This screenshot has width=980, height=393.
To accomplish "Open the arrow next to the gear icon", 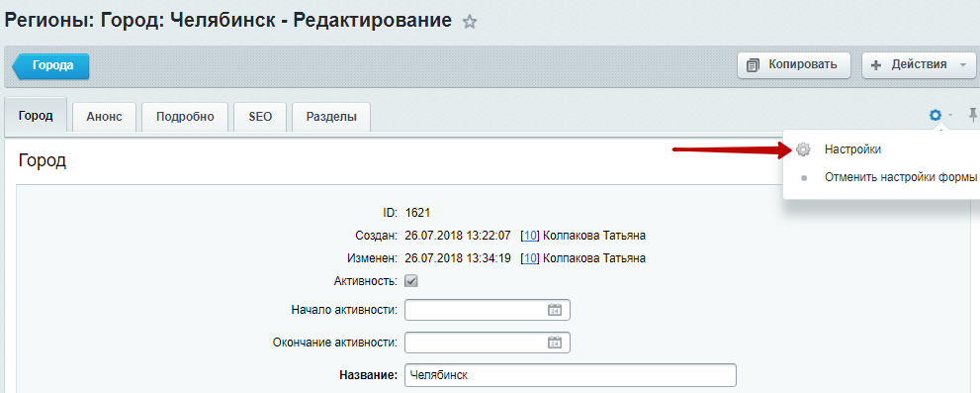I will pos(949,115).
